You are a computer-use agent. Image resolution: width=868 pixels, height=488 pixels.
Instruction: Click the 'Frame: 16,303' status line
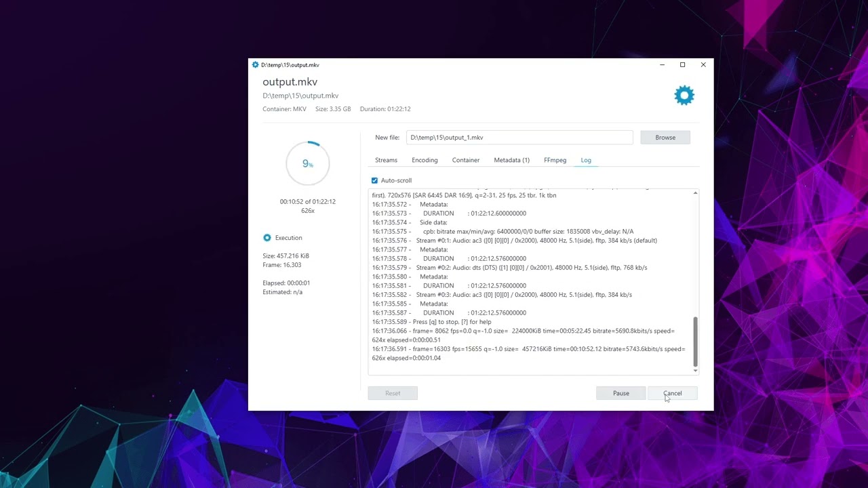[x=281, y=265]
